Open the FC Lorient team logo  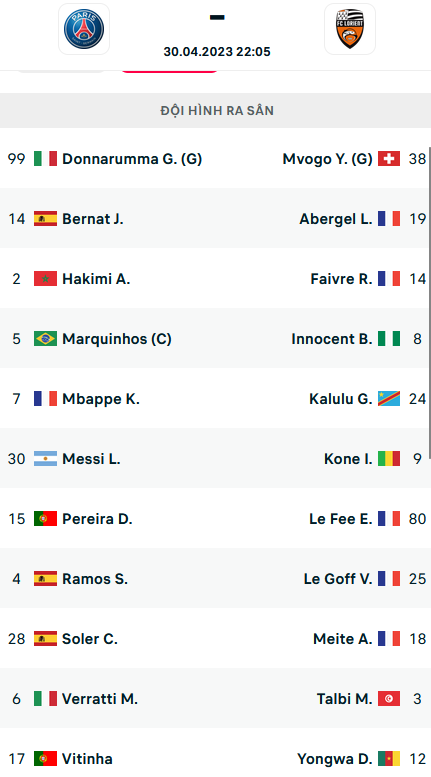350,29
